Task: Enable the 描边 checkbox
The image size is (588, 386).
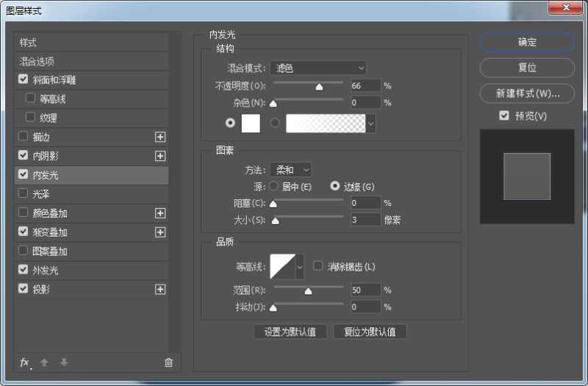Action: [24, 136]
